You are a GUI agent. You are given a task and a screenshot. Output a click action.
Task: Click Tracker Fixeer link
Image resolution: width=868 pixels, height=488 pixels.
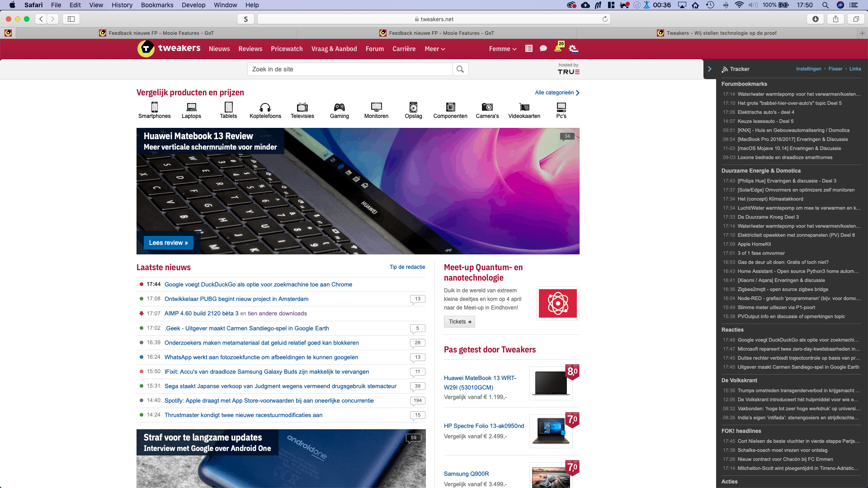click(x=835, y=69)
